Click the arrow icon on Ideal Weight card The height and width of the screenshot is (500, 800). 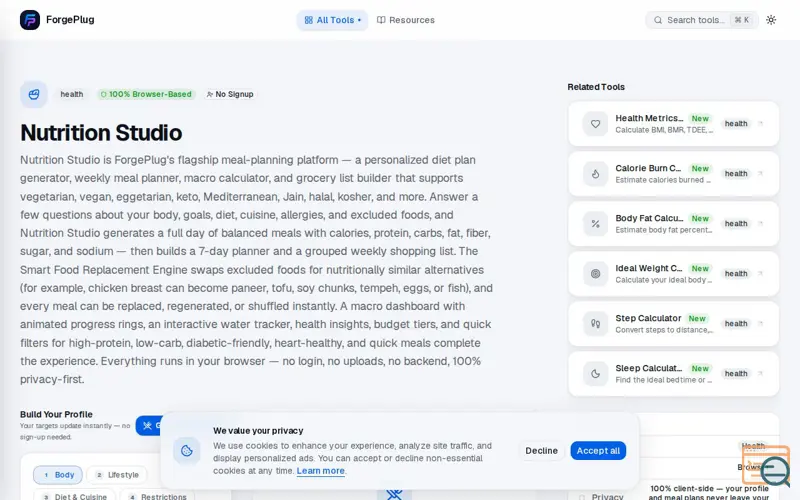[760, 273]
